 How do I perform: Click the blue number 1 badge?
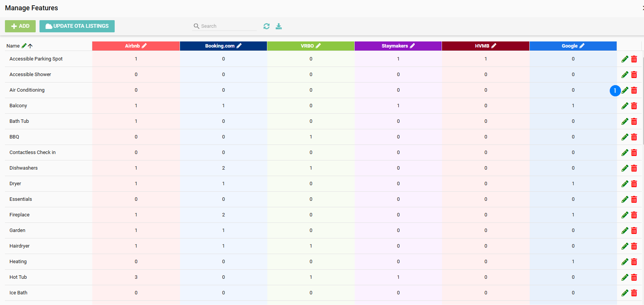(x=615, y=91)
